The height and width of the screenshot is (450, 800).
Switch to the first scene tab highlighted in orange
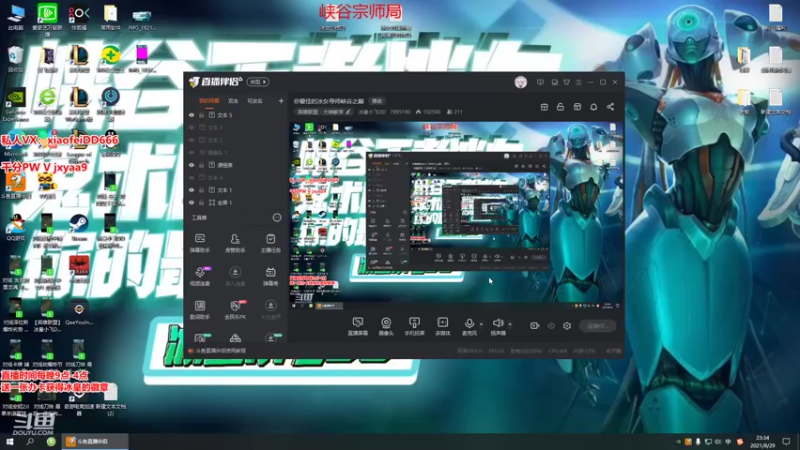click(x=209, y=101)
